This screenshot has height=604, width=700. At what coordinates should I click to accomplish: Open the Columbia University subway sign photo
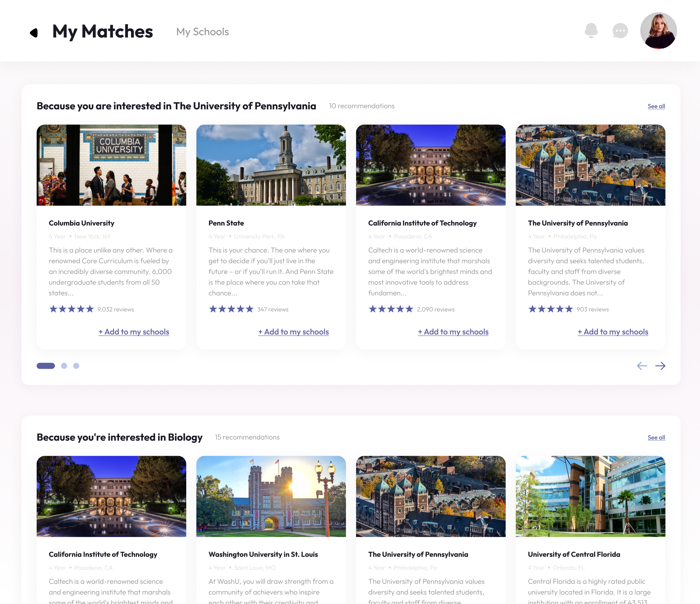111,165
